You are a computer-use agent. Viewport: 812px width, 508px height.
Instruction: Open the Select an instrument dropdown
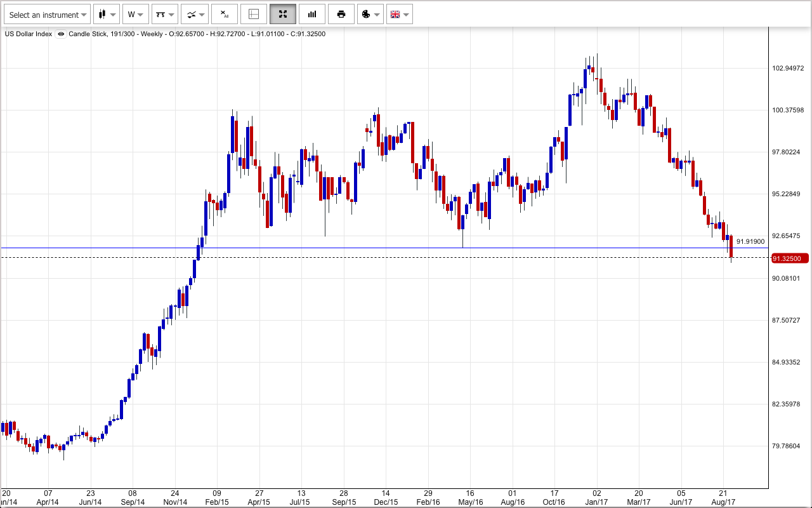48,15
